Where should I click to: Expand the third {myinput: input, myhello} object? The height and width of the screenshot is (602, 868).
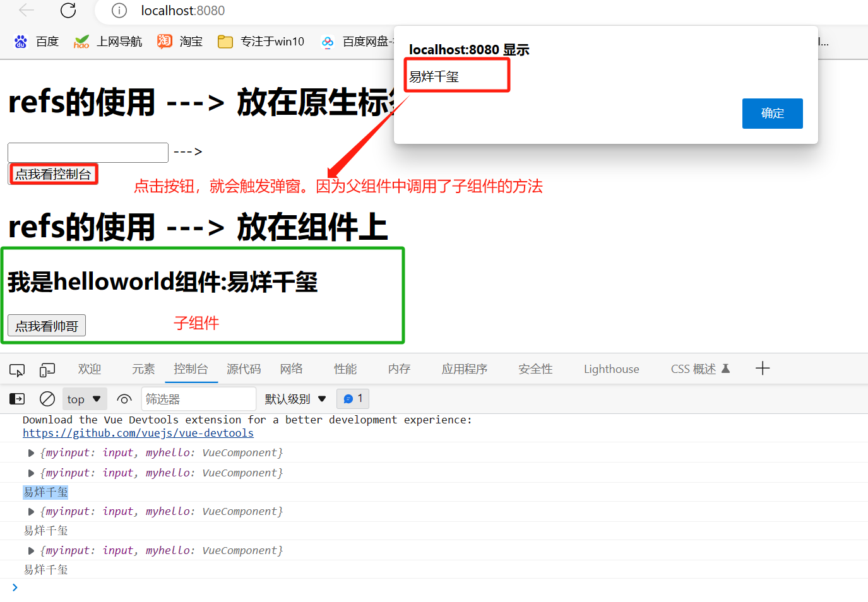pyautogui.click(x=31, y=512)
